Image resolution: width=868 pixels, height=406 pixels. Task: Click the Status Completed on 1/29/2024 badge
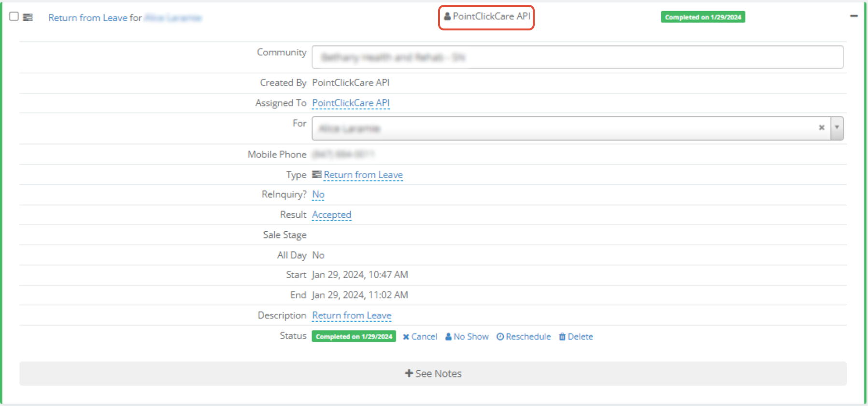354,336
